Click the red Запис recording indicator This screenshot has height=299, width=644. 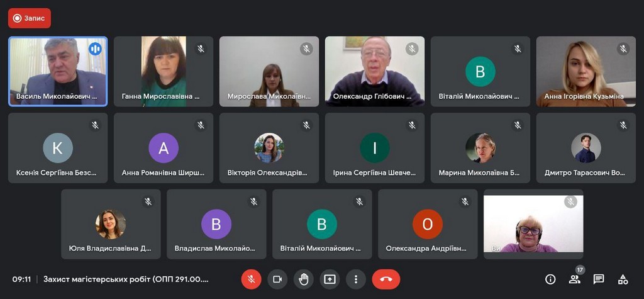tap(30, 18)
